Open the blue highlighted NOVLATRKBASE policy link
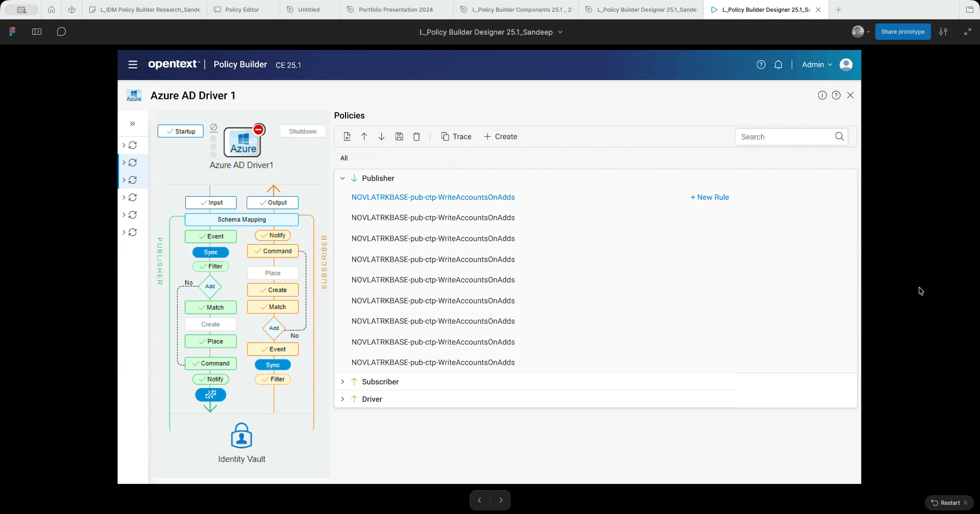The height and width of the screenshot is (514, 980). 433,197
